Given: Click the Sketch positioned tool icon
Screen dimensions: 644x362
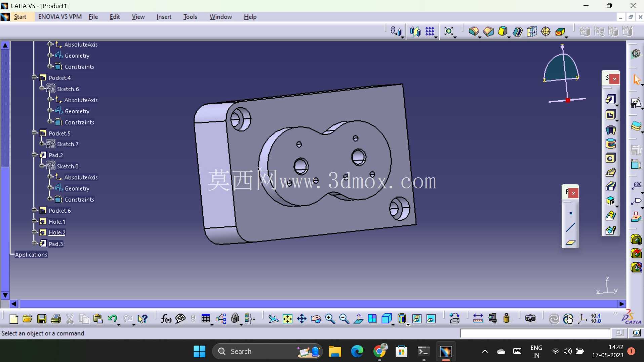Looking at the screenshot, I should click(x=636, y=103).
